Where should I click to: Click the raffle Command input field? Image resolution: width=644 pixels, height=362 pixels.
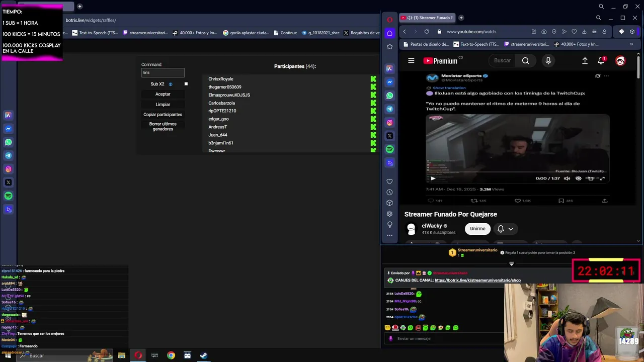click(163, 72)
